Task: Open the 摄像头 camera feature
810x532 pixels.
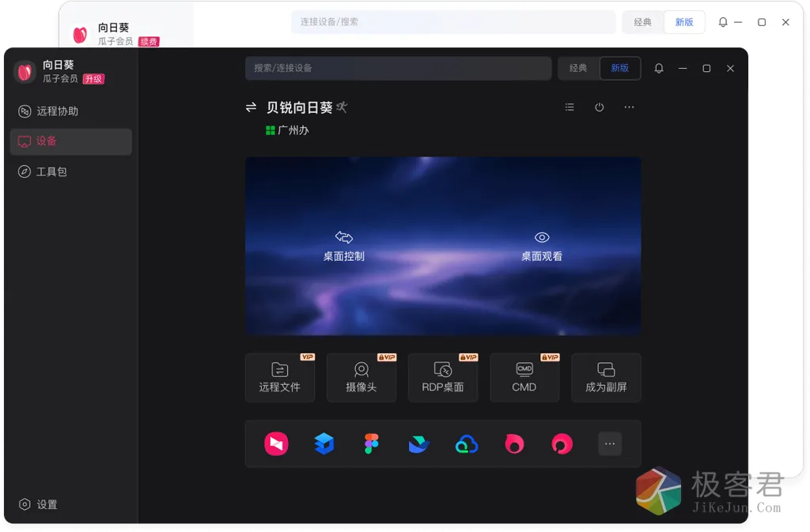Action: [x=361, y=378]
